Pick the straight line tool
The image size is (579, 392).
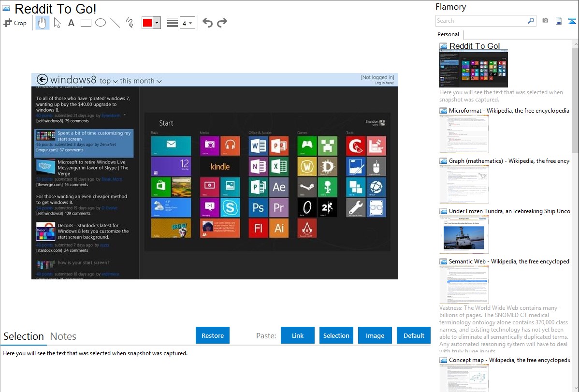pos(115,23)
